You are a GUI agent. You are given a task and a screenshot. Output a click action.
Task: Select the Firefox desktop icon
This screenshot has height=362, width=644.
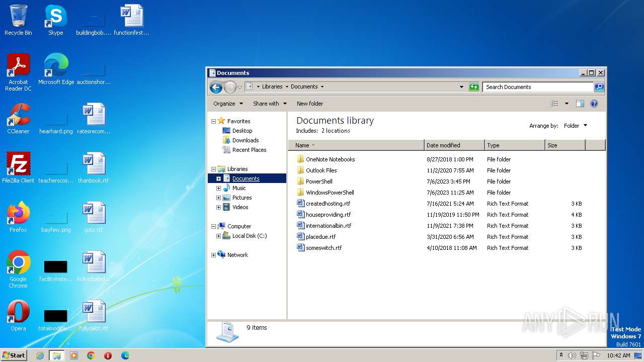tap(18, 217)
